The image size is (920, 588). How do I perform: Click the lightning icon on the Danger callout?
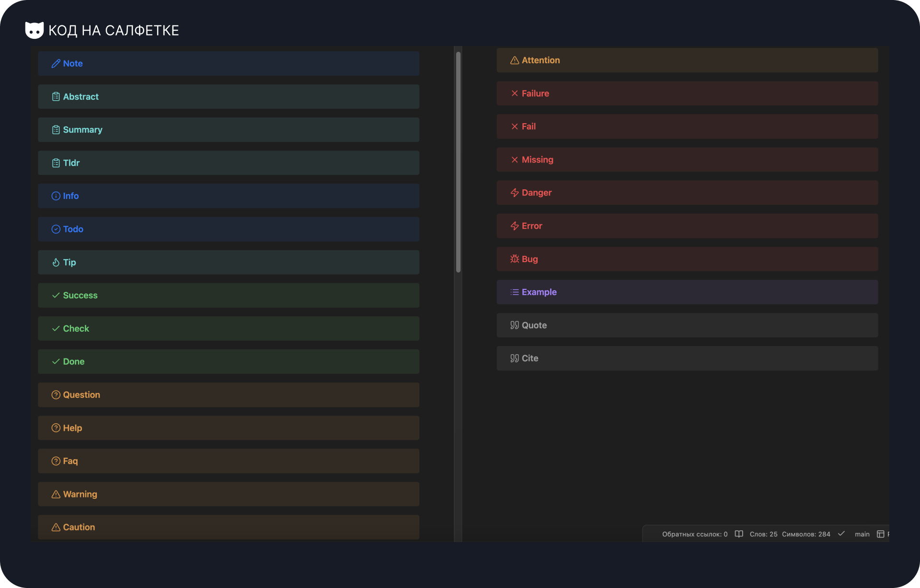pos(515,193)
